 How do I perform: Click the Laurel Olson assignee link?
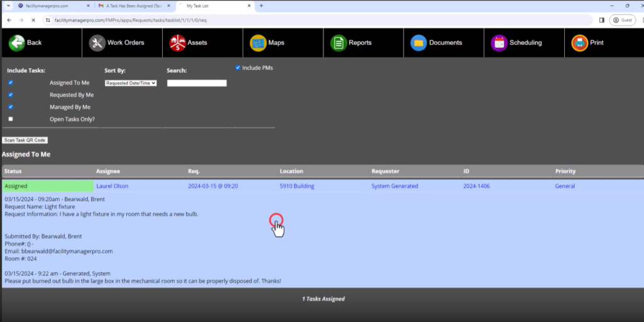[113, 186]
